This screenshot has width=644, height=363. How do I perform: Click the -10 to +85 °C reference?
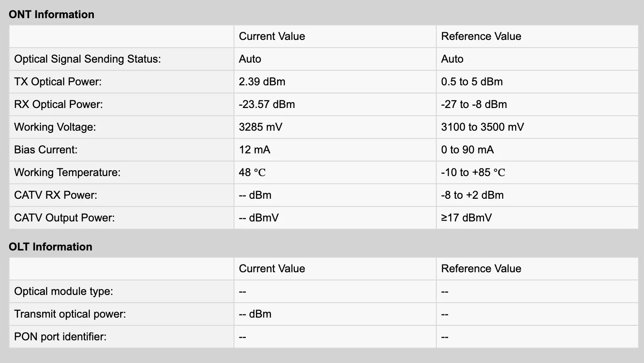[473, 172]
